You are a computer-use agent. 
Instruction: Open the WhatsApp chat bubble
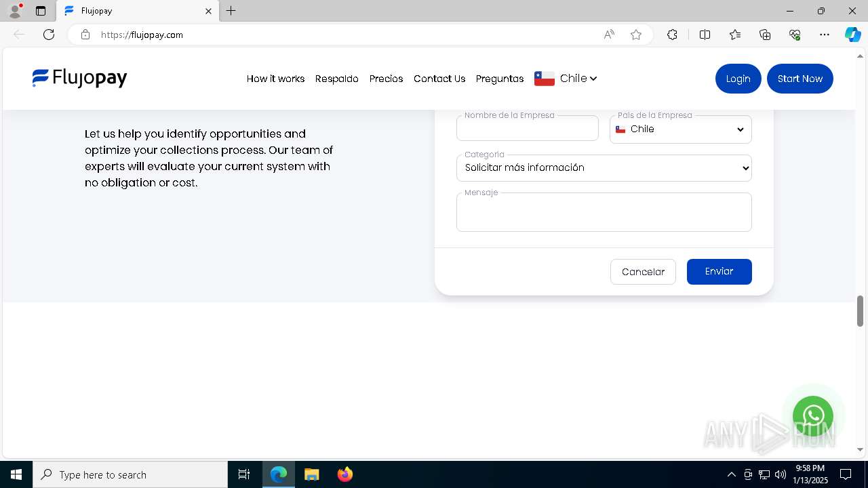click(x=813, y=416)
